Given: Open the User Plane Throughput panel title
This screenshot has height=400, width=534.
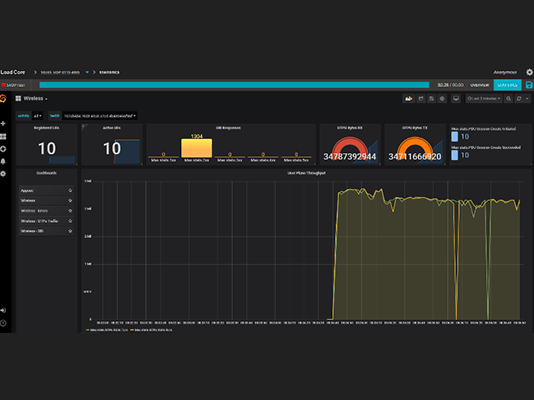Looking at the screenshot, I should pyautogui.click(x=307, y=173).
